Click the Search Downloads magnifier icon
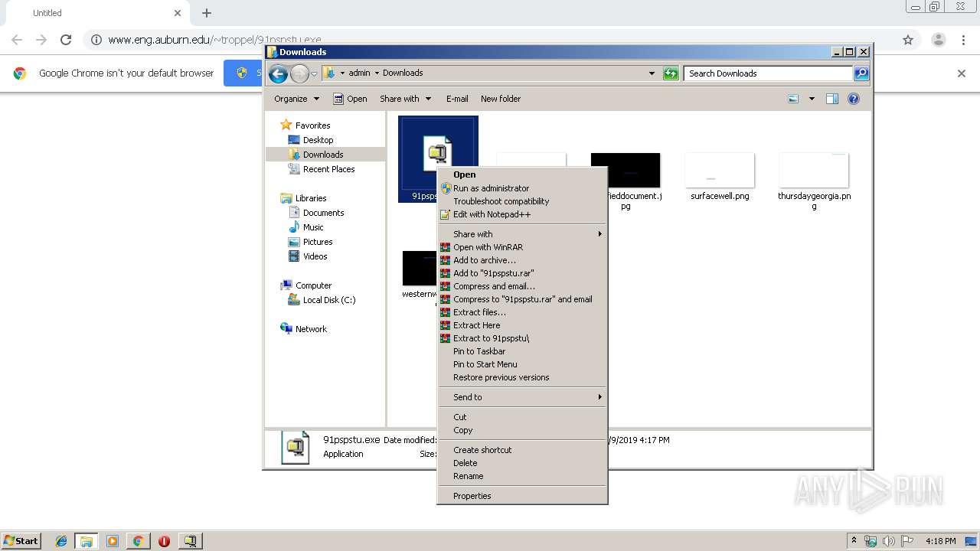The width and height of the screenshot is (980, 551). [x=861, y=73]
